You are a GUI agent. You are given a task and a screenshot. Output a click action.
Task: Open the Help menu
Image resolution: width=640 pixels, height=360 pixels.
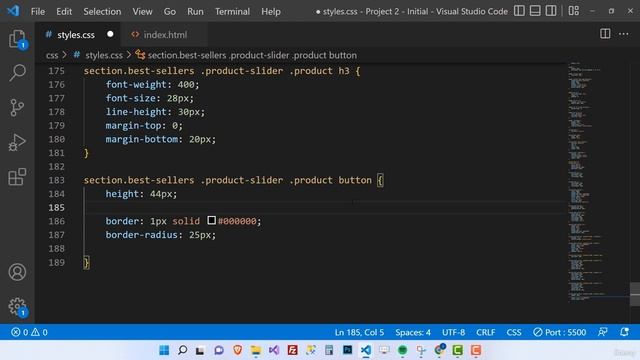pyautogui.click(x=271, y=11)
